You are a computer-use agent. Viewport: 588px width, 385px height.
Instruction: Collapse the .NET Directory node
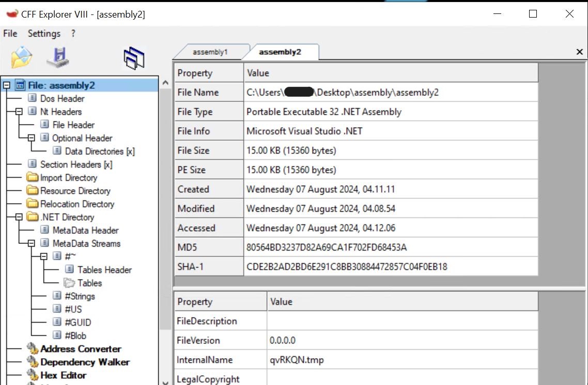pos(19,217)
